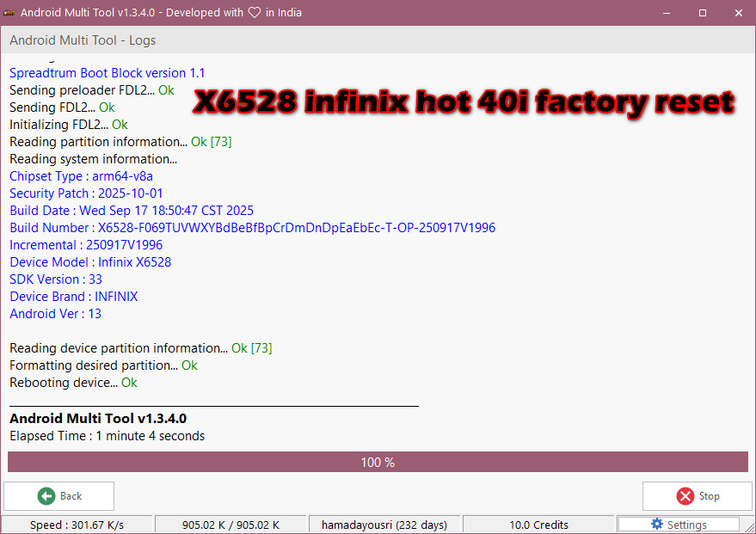Click the 905.02 K / 905.02 K status entry
The height and width of the screenshot is (534, 756).
point(230,525)
